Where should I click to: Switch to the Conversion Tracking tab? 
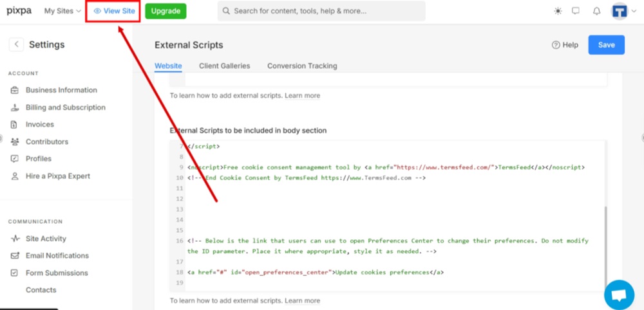point(302,66)
